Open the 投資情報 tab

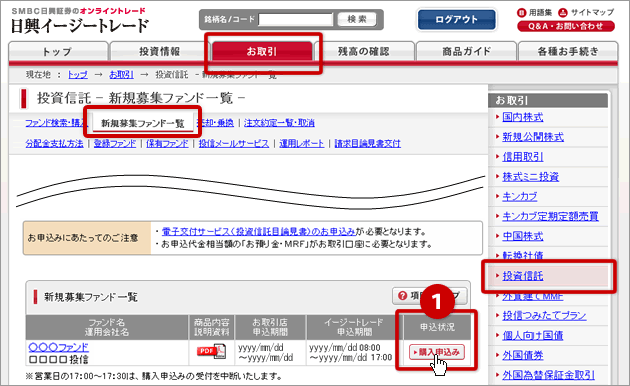(x=160, y=51)
